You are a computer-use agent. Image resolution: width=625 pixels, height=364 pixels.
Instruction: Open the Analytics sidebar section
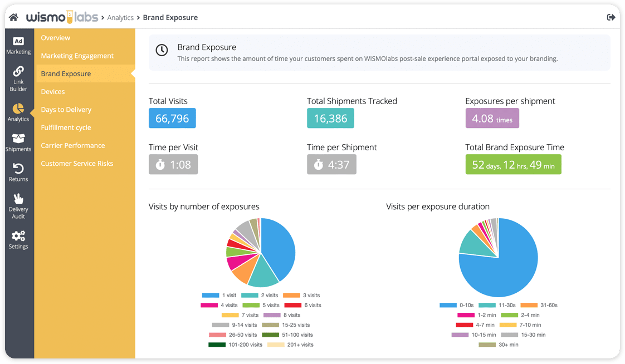[x=18, y=112]
